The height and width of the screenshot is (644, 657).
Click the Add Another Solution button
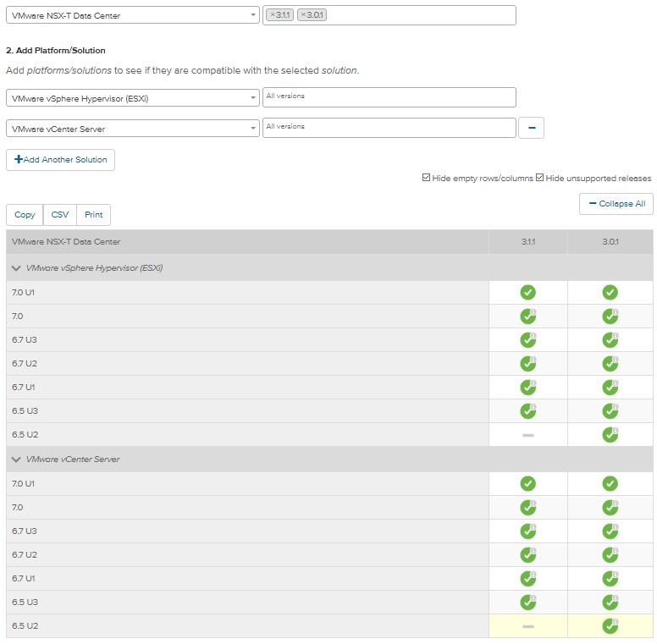(x=61, y=160)
